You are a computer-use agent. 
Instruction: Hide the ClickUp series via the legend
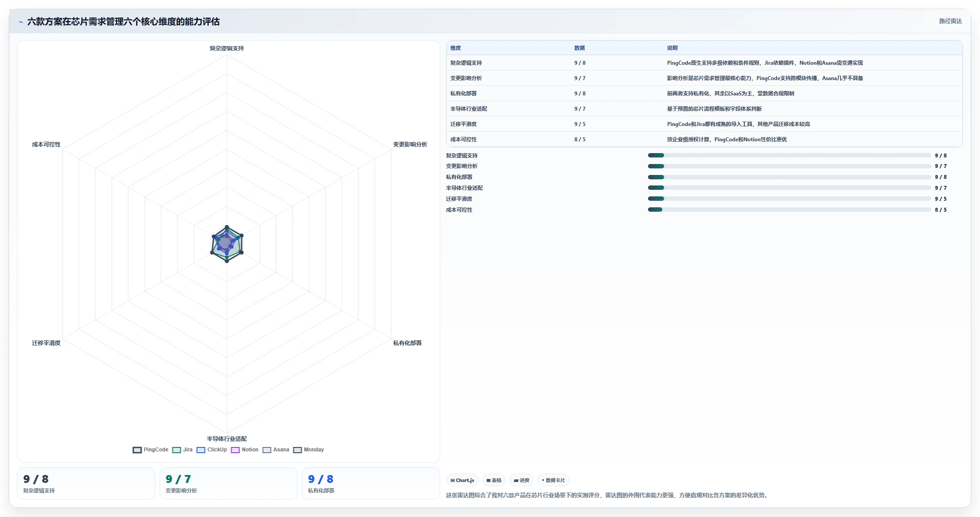(x=212, y=450)
